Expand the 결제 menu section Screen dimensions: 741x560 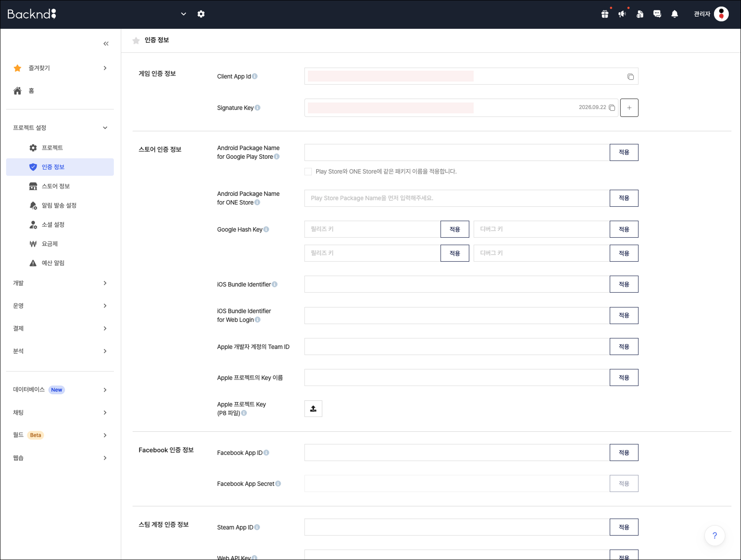pyautogui.click(x=105, y=328)
